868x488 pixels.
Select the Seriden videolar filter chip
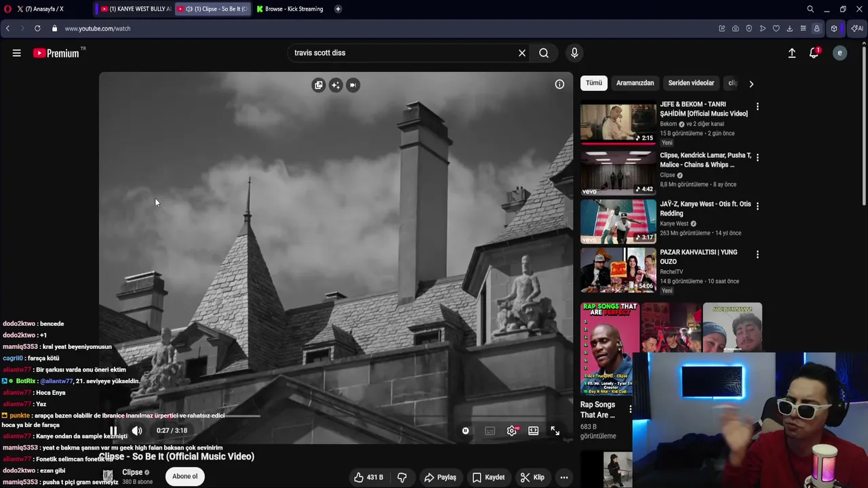click(x=691, y=83)
